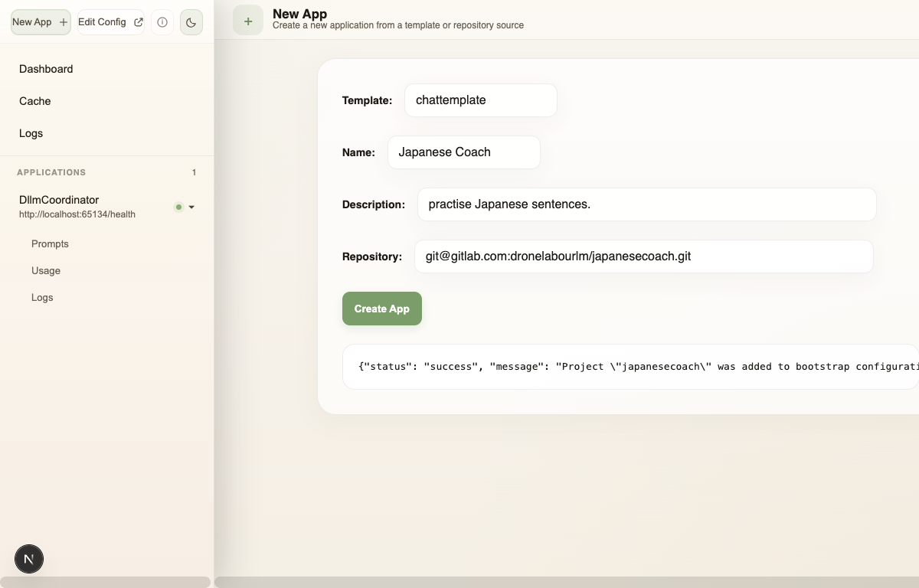This screenshot has width=919, height=588.
Task: Click the sidebar horizontal scrollbar
Action: coord(105,582)
